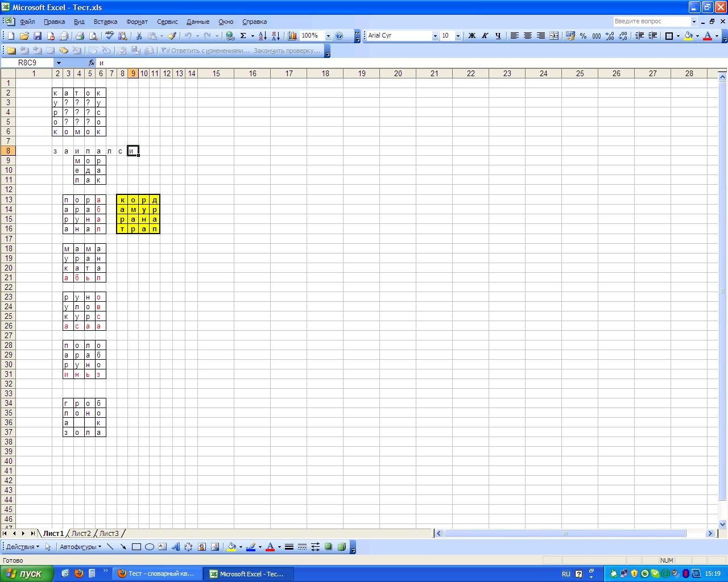Align cell text to the left

(514, 36)
